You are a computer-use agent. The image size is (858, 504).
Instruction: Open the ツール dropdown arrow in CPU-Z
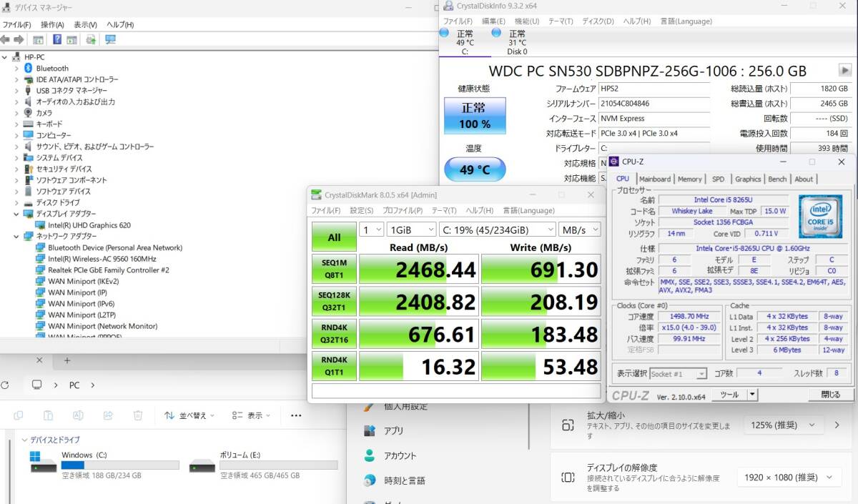pyautogui.click(x=752, y=395)
